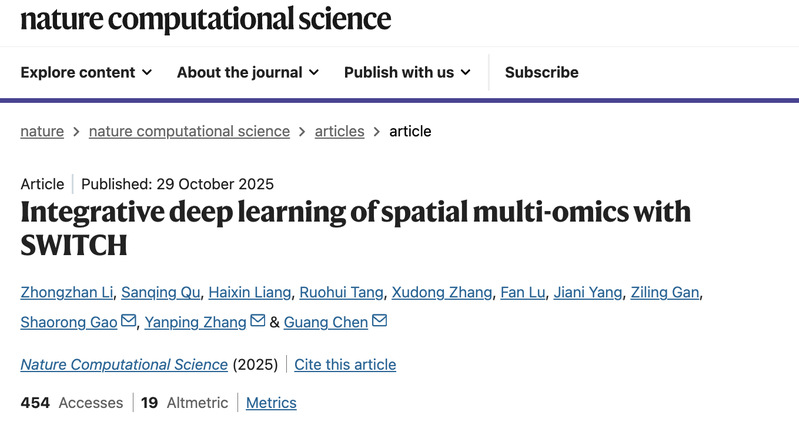
Task: Click envelope icon beside Yanping Zhang
Action: pos(258,321)
